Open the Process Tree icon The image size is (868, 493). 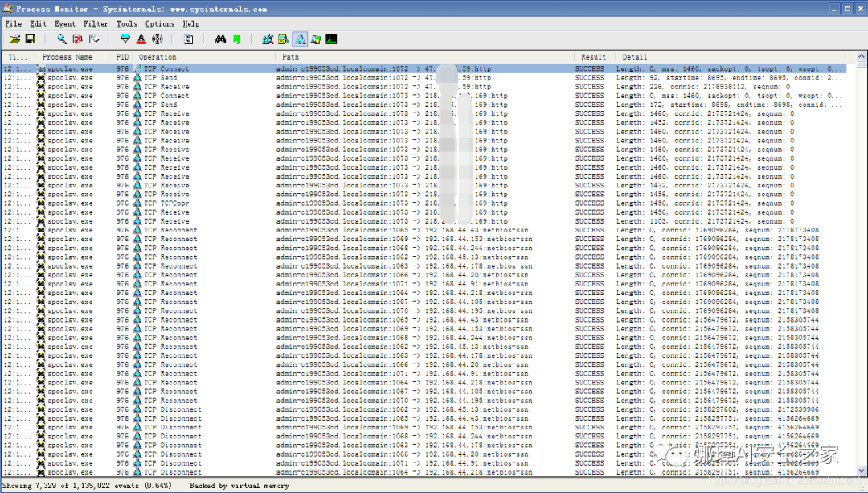pyautogui.click(x=188, y=39)
